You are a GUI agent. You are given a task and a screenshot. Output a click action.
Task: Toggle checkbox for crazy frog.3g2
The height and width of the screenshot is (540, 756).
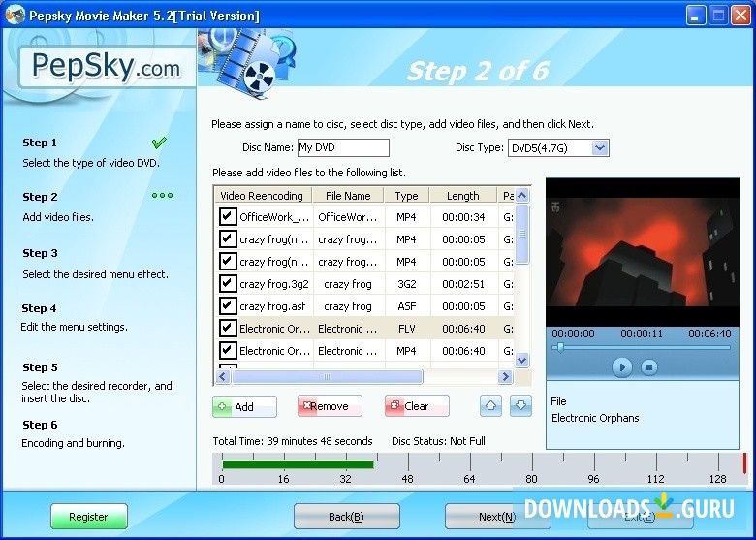[x=228, y=283]
